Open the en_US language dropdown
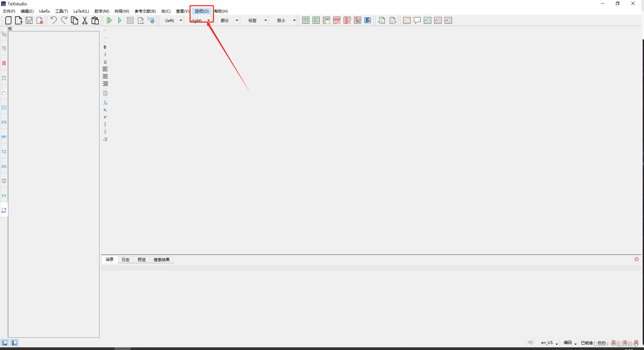Screen dimensions: 644x350 [549, 343]
